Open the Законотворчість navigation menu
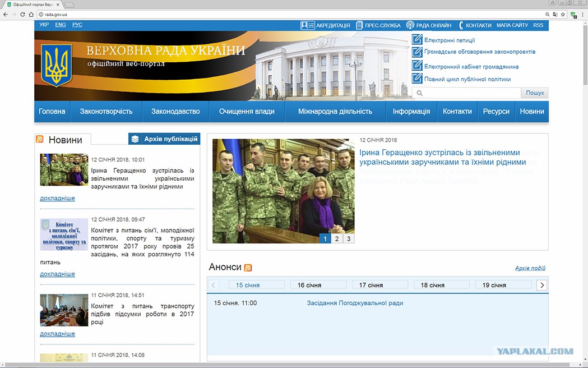 coord(106,112)
